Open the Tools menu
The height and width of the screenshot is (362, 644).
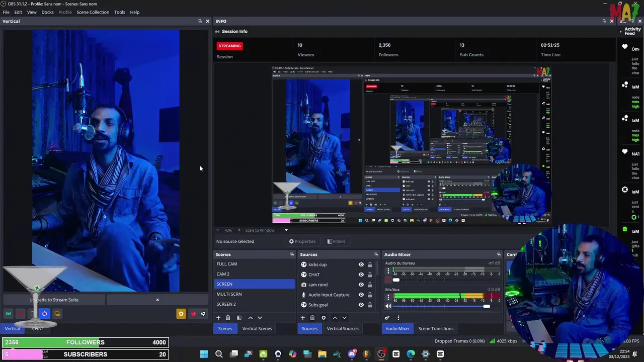pyautogui.click(x=119, y=12)
